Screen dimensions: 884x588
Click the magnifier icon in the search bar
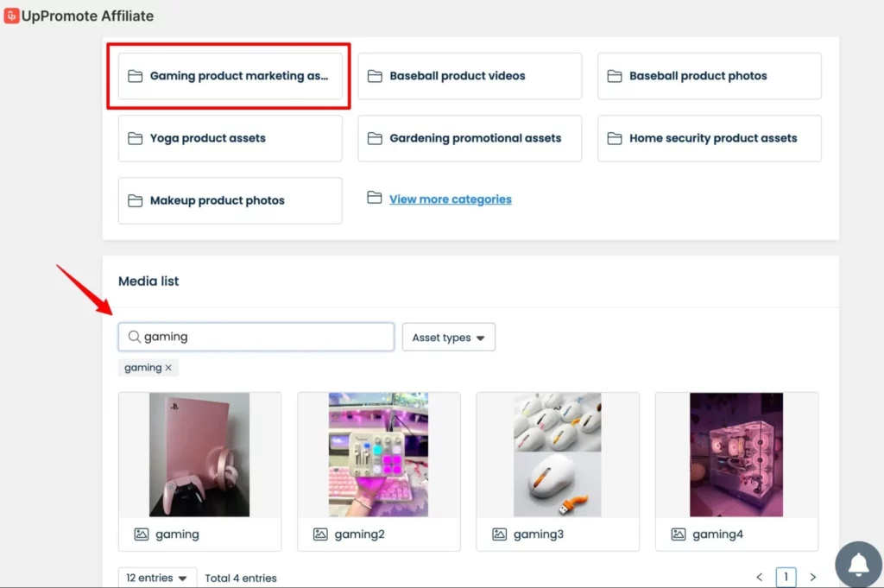tap(135, 337)
